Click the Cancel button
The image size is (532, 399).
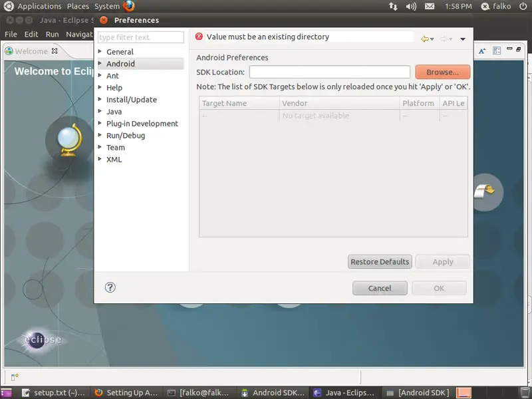pyautogui.click(x=380, y=288)
